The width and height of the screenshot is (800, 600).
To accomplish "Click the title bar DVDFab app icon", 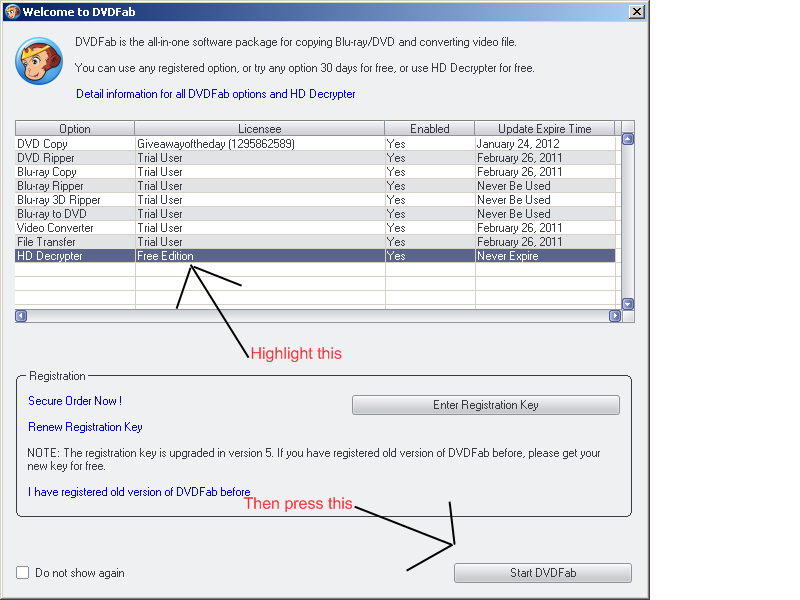I will click(12, 12).
